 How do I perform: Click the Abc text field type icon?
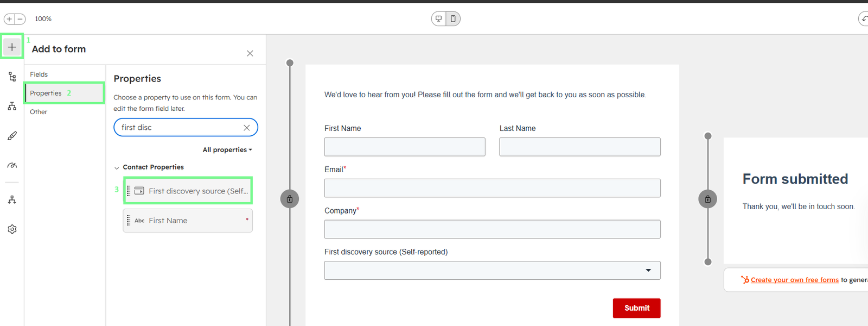[139, 221]
